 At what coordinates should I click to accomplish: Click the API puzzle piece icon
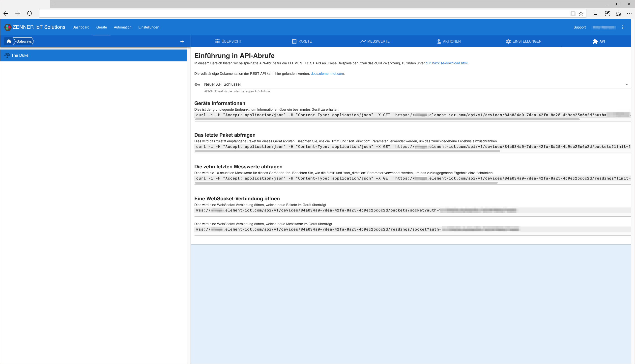coord(595,41)
